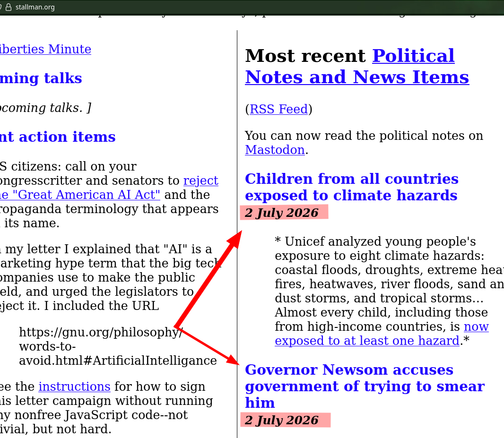504x438 pixels.
Task: Open the Liberties Minute link
Action: [45, 50]
